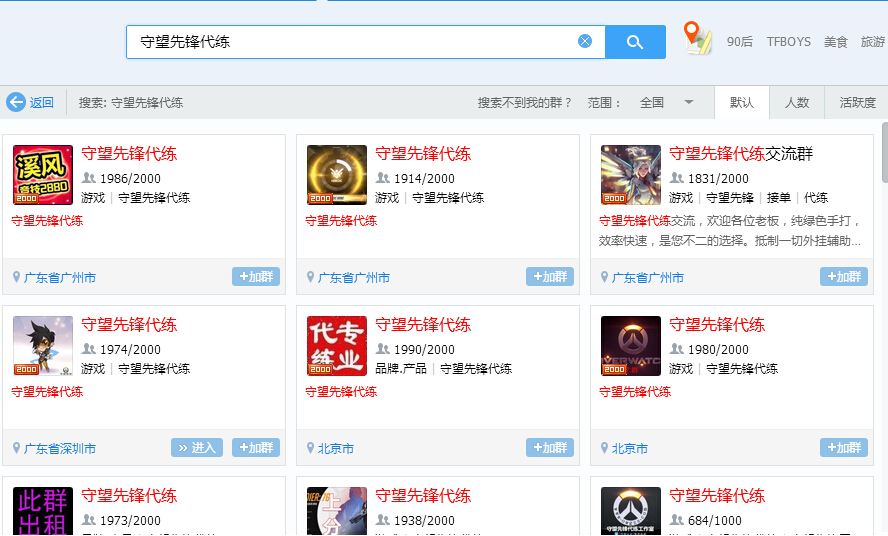The height and width of the screenshot is (536, 888).
Task: Join the 广东省深圳市 group
Action: 256,448
